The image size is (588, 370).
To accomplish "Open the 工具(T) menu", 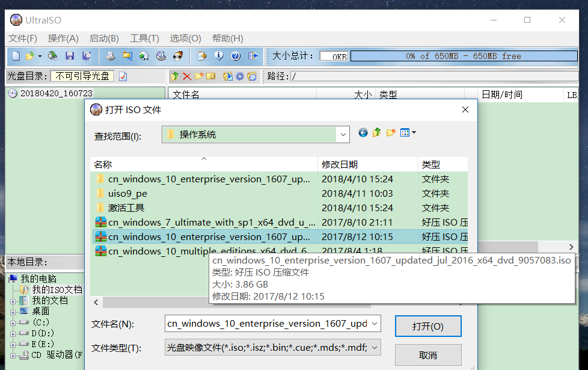I will coord(144,39).
